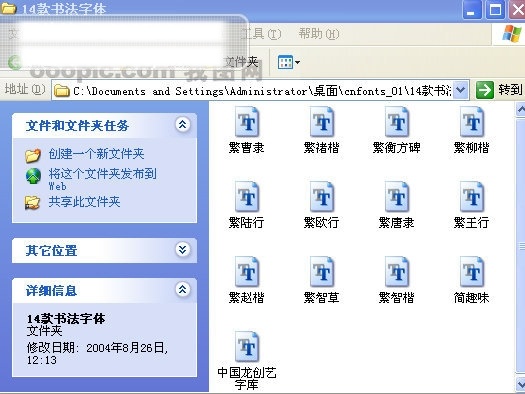Select the 繁柳楷 font file icon
525x394 pixels.
tap(472, 122)
